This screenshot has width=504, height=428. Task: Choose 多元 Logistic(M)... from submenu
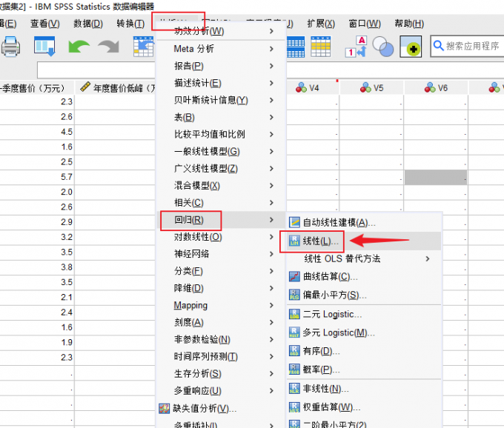pos(339,332)
